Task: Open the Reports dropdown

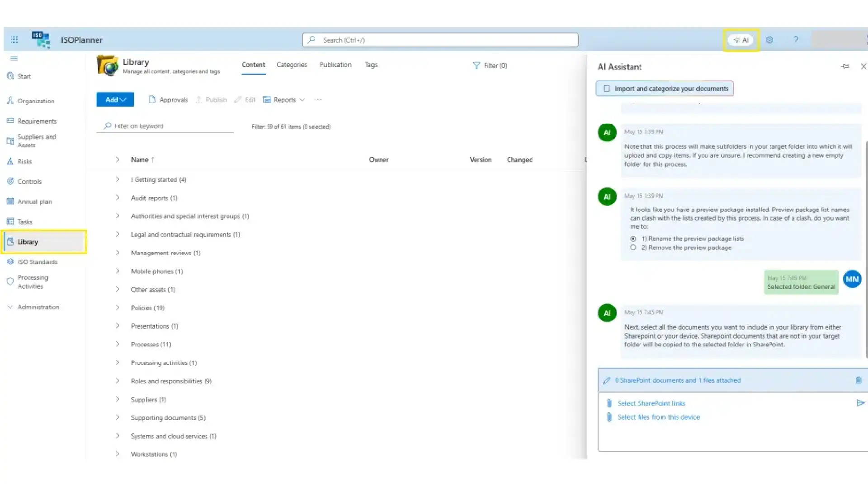Action: (284, 99)
